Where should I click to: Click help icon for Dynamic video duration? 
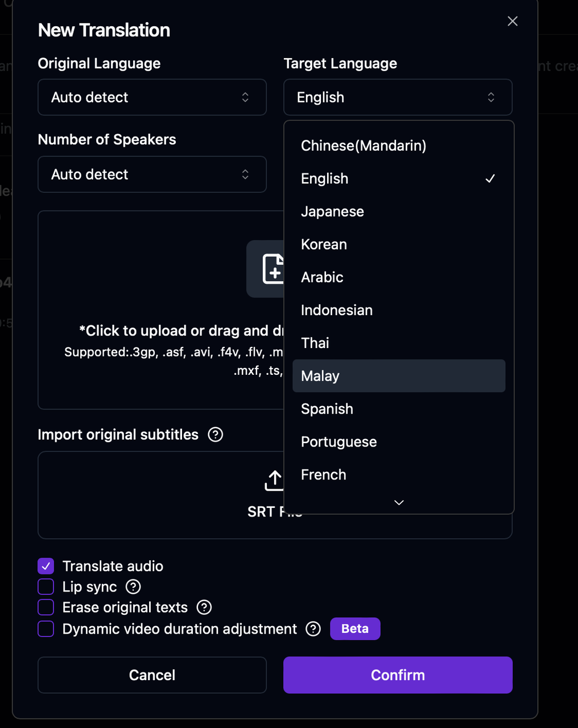(x=313, y=628)
